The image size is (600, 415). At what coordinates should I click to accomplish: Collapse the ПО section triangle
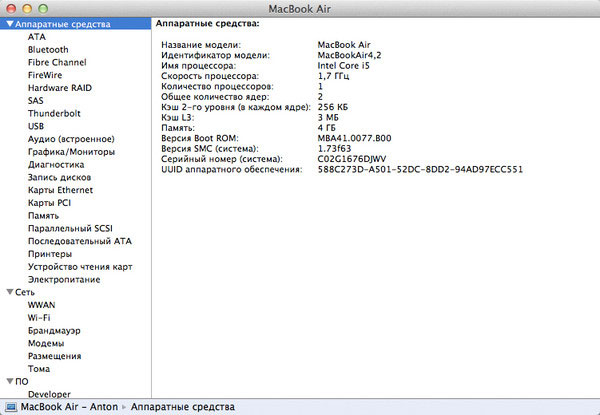[x=10, y=381]
